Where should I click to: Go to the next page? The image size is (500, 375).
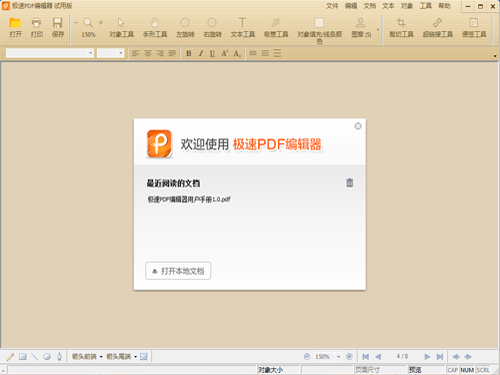(x=427, y=357)
